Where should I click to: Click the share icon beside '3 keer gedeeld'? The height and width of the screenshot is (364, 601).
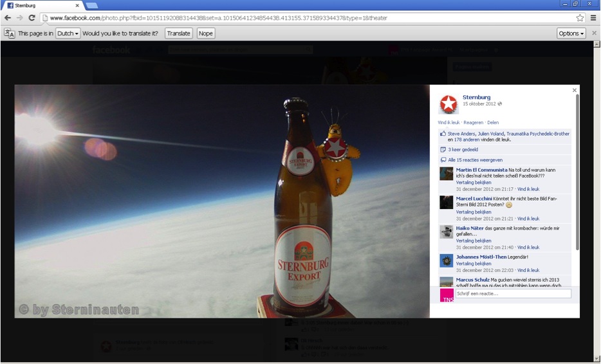click(443, 150)
